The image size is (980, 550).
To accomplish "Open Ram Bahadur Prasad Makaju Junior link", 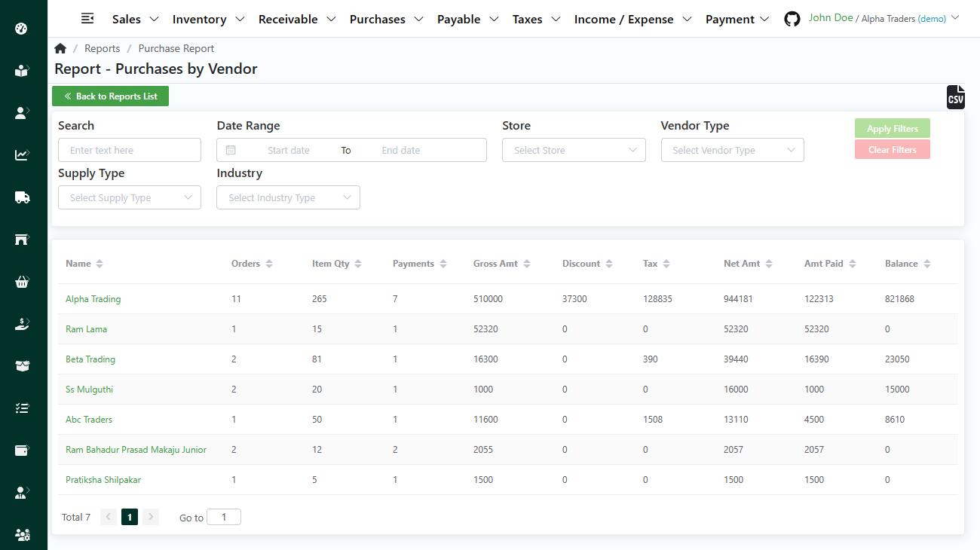I will (x=136, y=450).
